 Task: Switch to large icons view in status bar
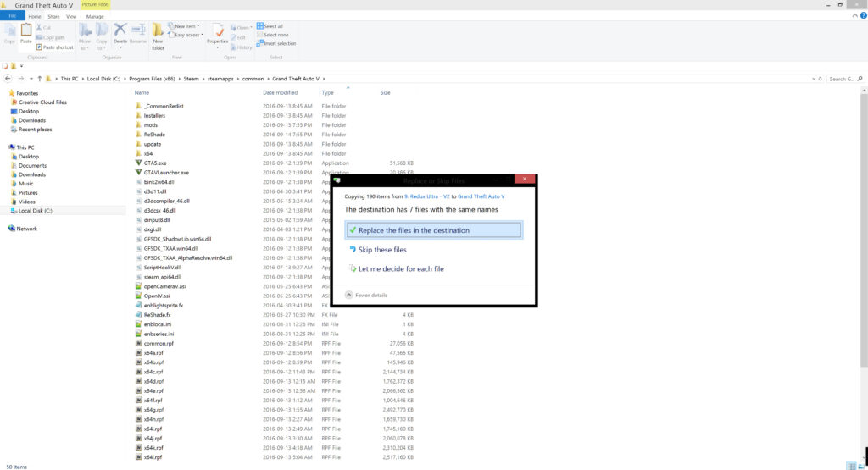pos(861,466)
